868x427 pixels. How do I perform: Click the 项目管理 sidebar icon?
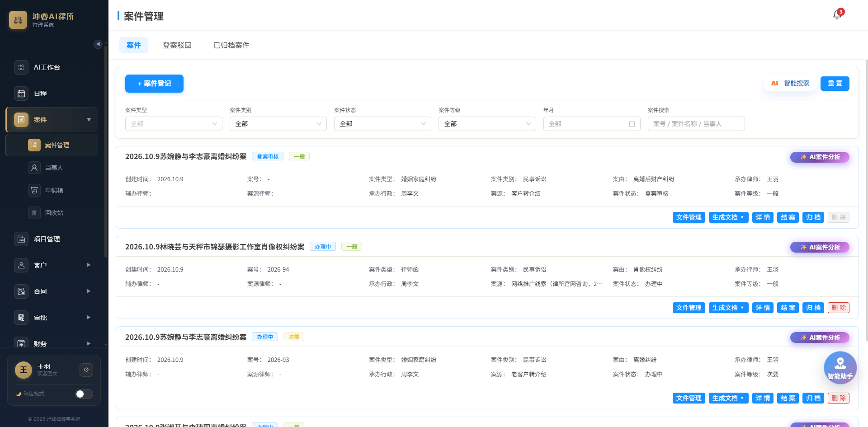pos(21,239)
